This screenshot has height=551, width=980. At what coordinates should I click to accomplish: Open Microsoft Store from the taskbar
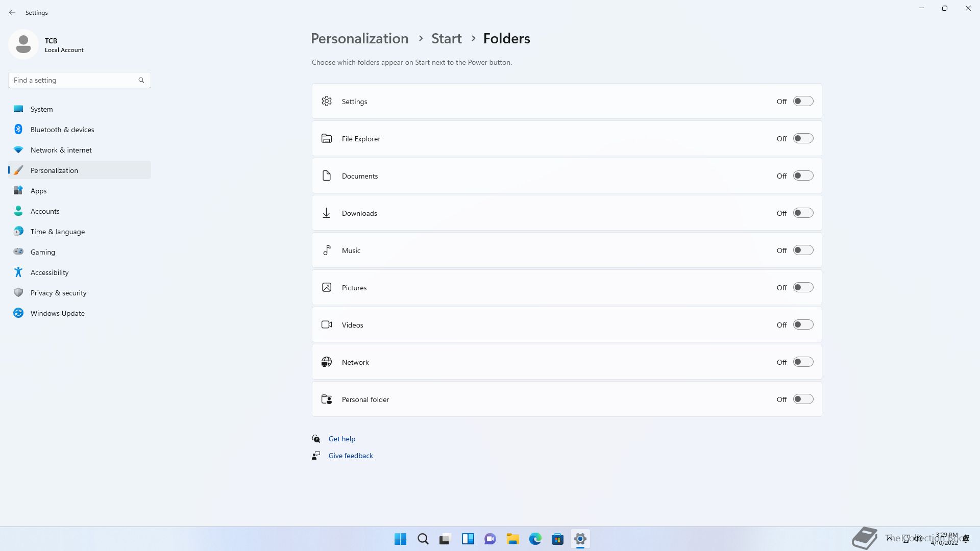[558, 539]
